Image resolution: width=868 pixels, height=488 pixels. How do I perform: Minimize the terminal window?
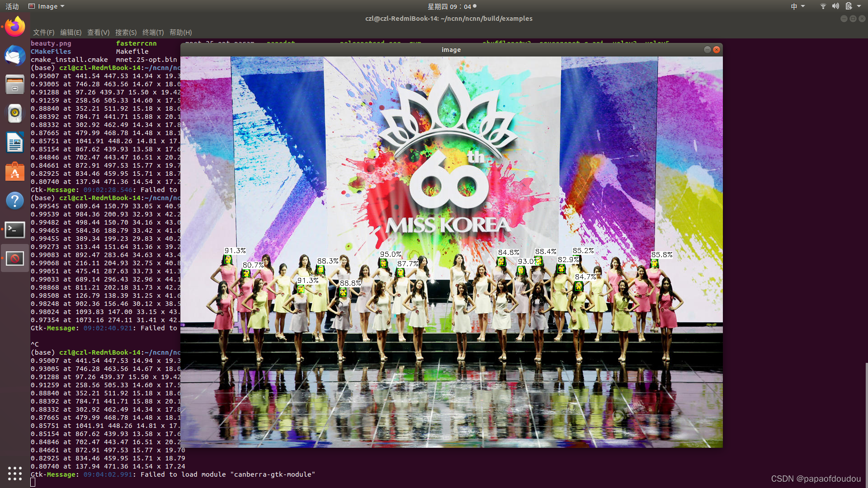(844, 19)
